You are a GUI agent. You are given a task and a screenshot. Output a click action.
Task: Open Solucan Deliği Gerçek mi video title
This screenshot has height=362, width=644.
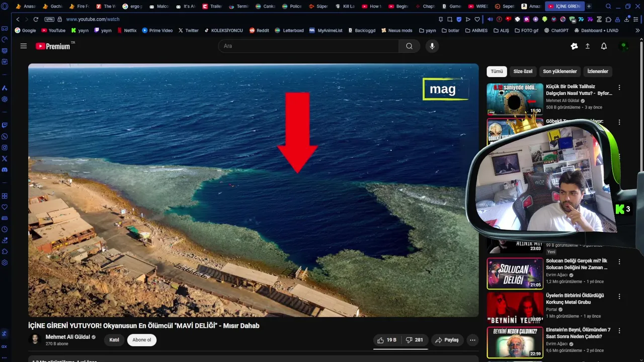[x=577, y=264]
